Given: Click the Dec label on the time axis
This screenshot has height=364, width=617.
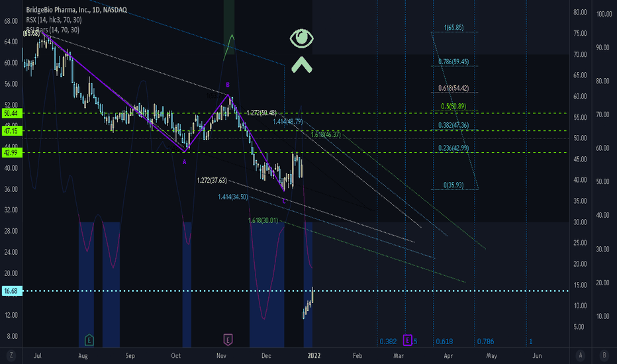Looking at the screenshot, I should point(266,356).
